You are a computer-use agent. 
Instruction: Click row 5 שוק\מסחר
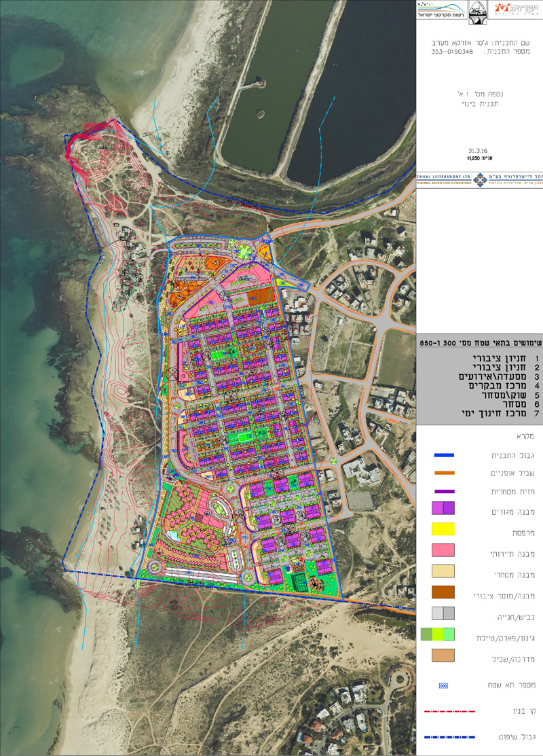[510, 395]
